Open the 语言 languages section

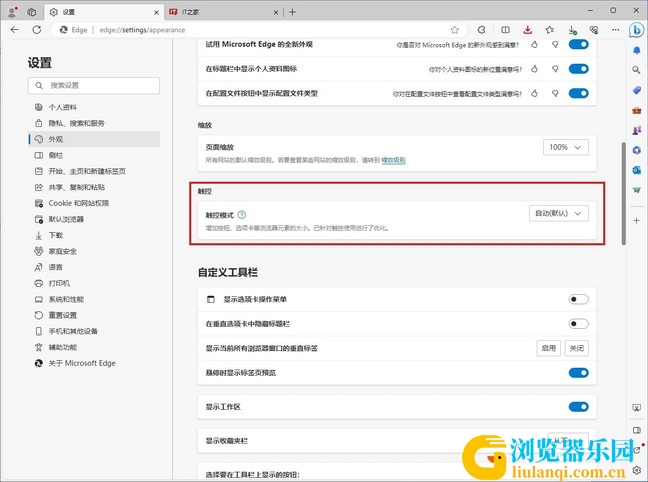(94, 267)
